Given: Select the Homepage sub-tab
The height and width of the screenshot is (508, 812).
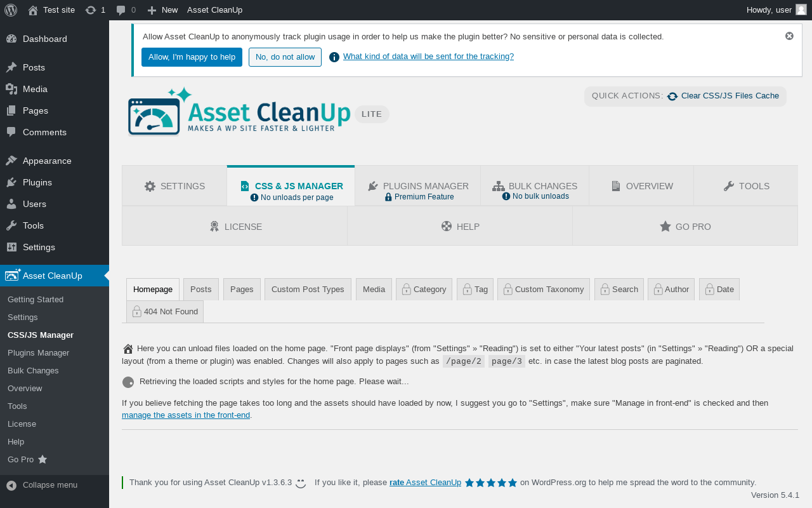Looking at the screenshot, I should click(153, 289).
